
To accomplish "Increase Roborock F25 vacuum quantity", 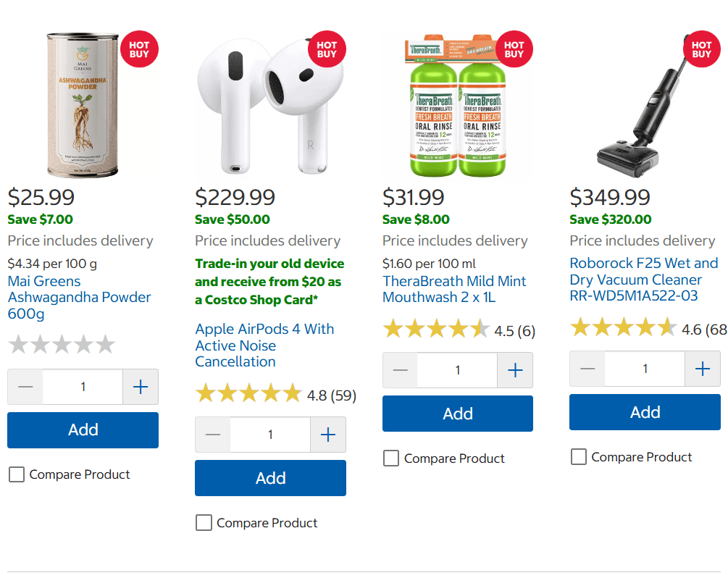I will pos(703,369).
